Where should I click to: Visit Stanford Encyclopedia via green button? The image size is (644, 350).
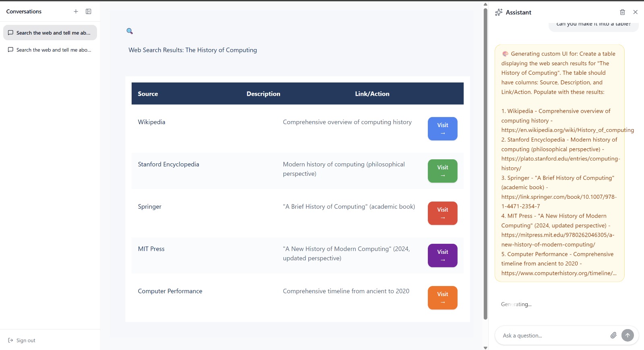pos(442,171)
